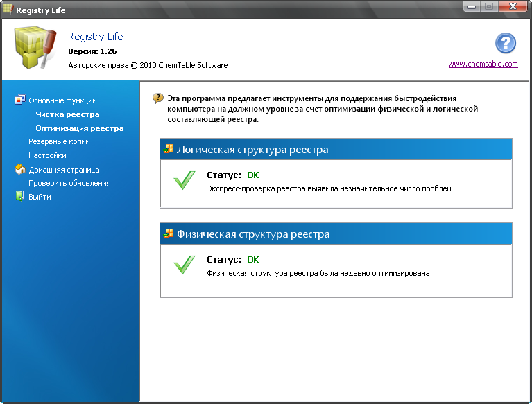Click the Выйти door icon
532x404 pixels.
pos(19,196)
